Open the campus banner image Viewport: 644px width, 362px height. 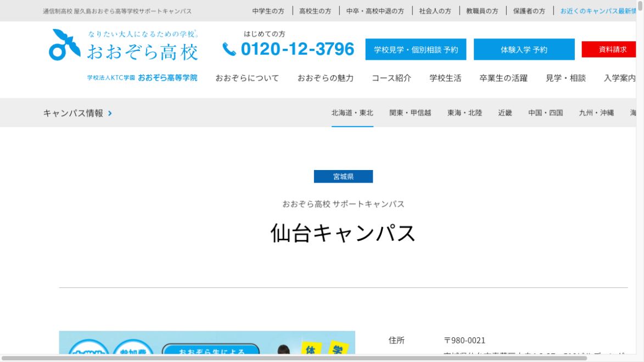pyautogui.click(x=207, y=343)
